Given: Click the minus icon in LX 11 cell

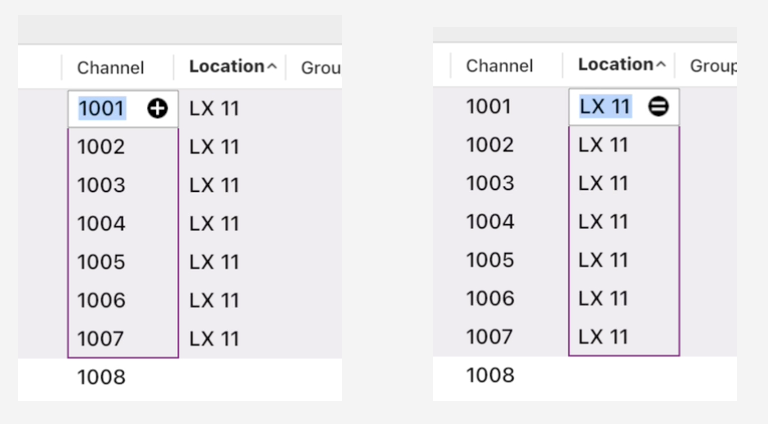Looking at the screenshot, I should click(x=658, y=106).
